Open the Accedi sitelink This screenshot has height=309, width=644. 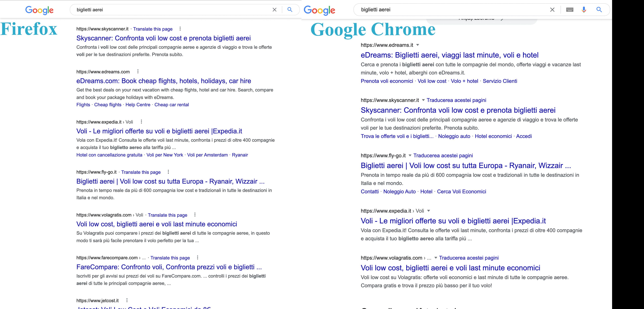[x=524, y=136]
